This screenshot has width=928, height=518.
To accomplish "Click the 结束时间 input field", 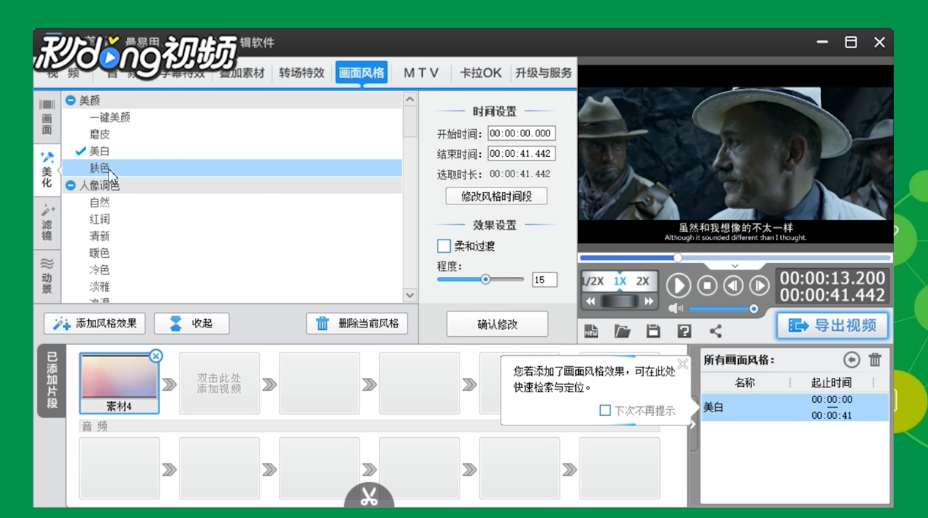I will 521,153.
